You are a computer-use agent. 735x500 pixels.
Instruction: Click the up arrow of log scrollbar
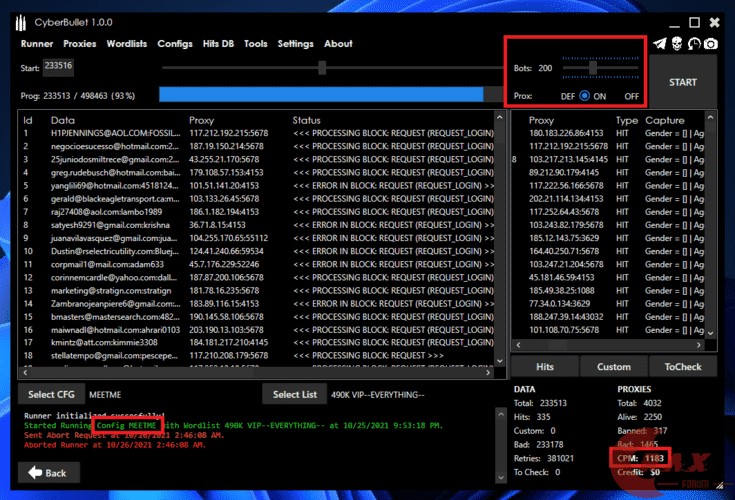tap(501, 414)
